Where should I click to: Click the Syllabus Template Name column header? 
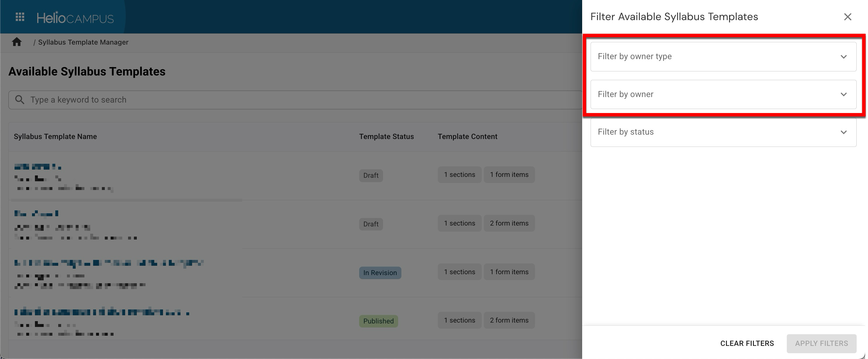pyautogui.click(x=55, y=137)
